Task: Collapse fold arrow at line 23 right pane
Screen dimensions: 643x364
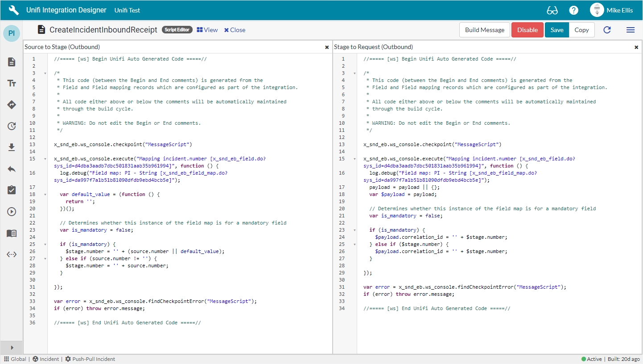Action: (354, 230)
